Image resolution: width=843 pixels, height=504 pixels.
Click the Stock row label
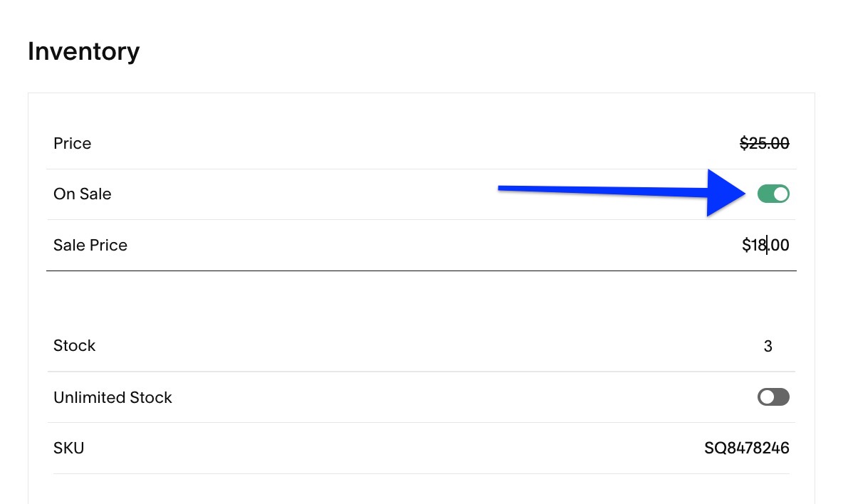point(74,346)
